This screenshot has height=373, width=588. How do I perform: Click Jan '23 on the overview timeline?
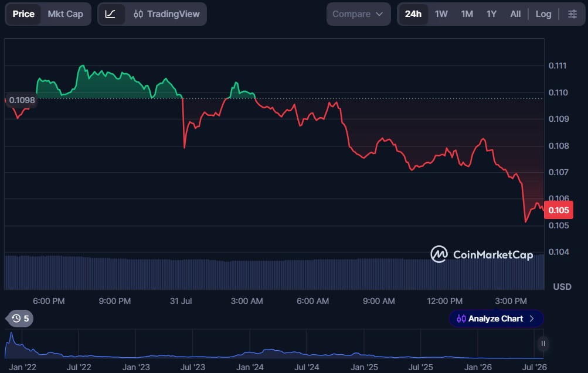[136, 367]
